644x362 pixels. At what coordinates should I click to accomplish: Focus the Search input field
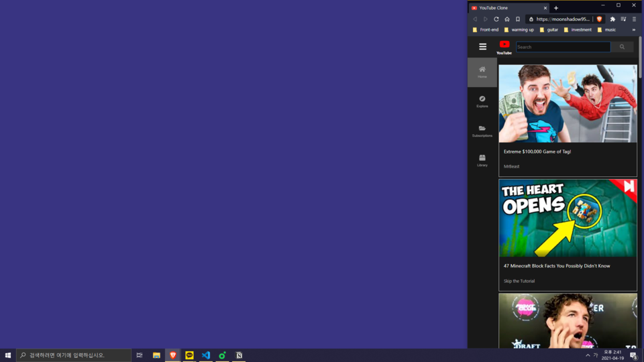(563, 47)
